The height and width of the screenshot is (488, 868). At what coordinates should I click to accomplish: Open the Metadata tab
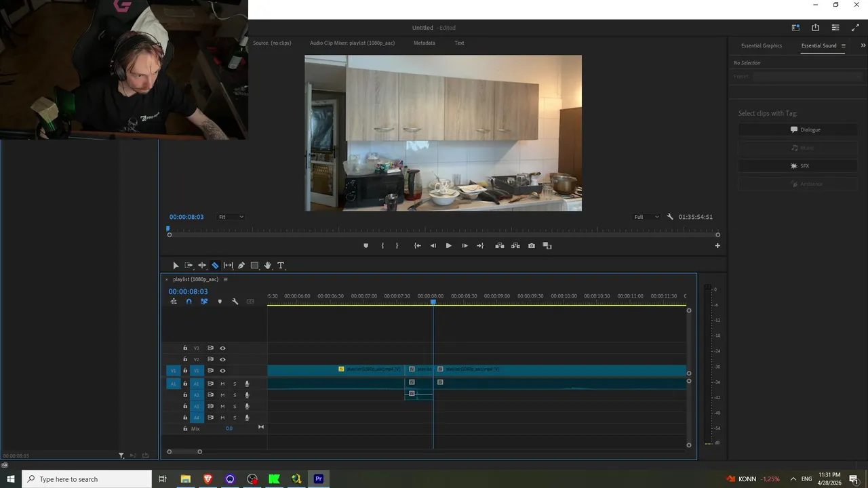point(425,43)
